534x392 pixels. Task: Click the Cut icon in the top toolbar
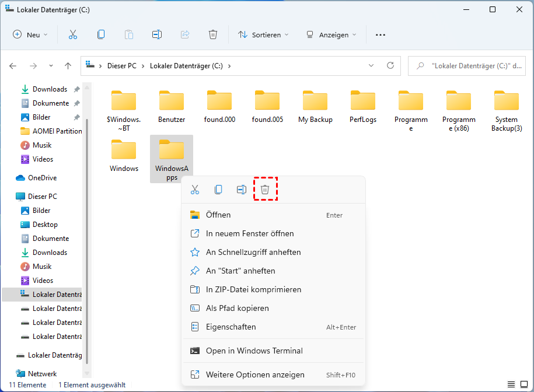click(x=73, y=35)
